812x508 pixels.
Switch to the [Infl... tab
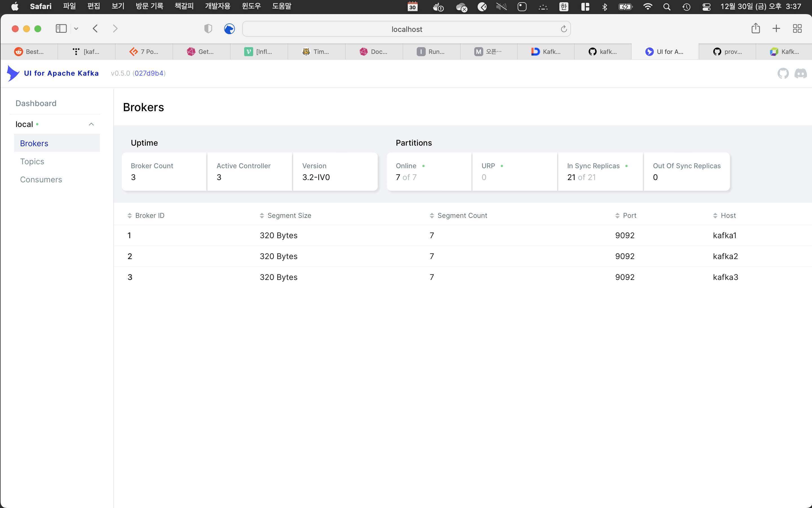point(259,51)
